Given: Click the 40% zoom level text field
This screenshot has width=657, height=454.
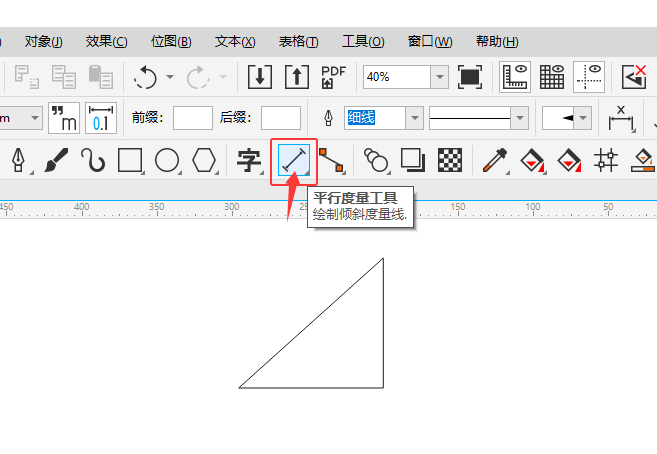Looking at the screenshot, I should click(x=397, y=77).
